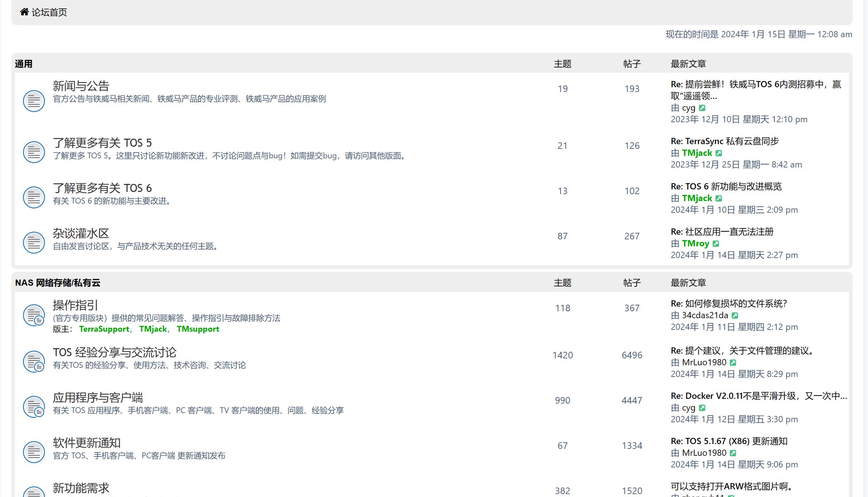Open post 可以支持打开ARW格式图片啊。

click(x=732, y=486)
